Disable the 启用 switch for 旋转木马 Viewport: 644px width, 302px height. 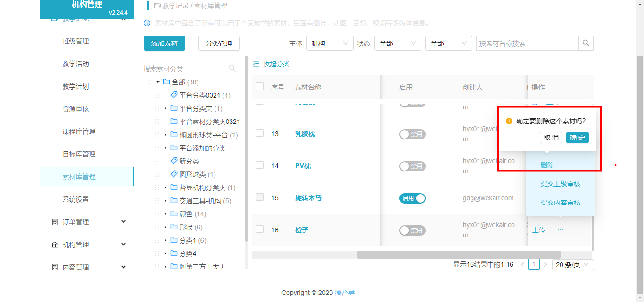[412, 198]
